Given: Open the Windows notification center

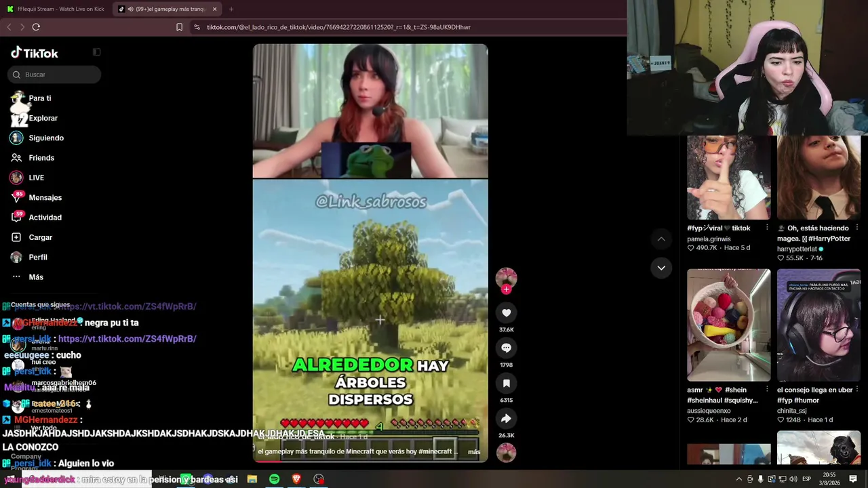Looking at the screenshot, I should [x=853, y=479].
